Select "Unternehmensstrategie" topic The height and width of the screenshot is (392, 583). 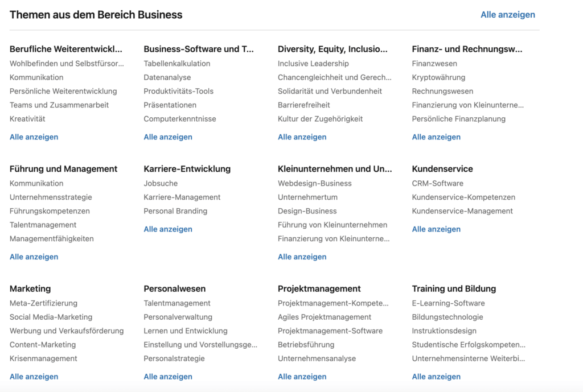click(51, 197)
